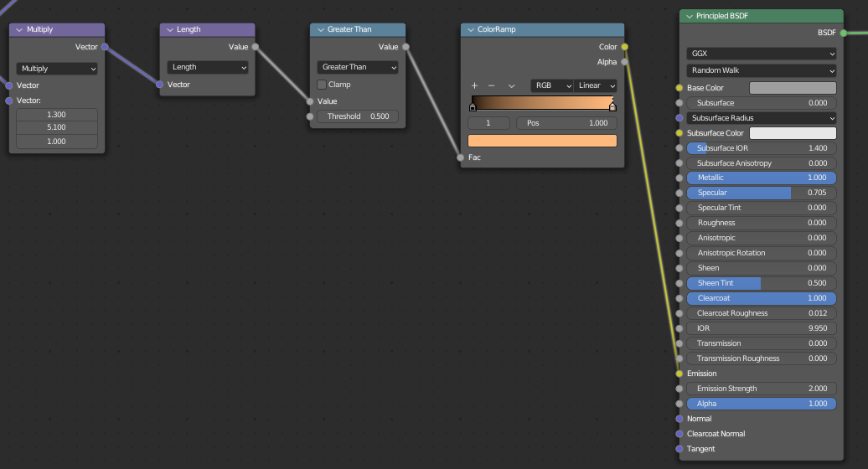This screenshot has width=868, height=469.
Task: Click the Metallic slider
Action: 761,178
